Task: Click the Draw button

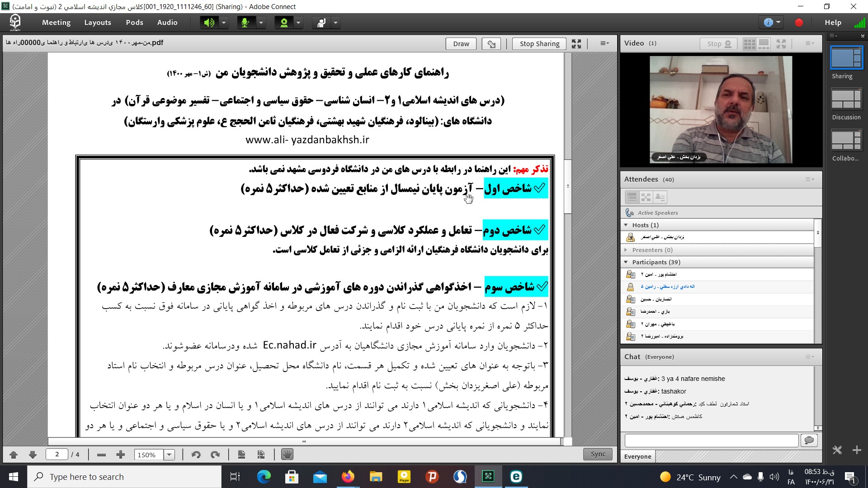Action: click(x=461, y=44)
